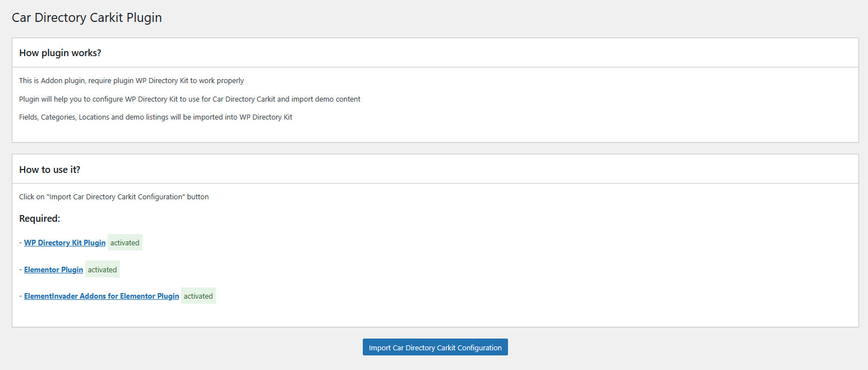
Task: Select the activated status beside ElementInvader Addons
Action: point(198,296)
